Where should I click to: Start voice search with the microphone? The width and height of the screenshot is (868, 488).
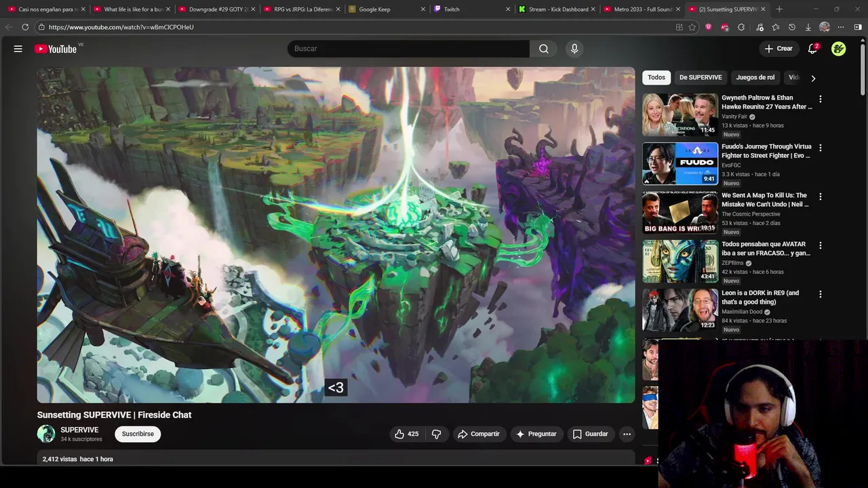(574, 49)
